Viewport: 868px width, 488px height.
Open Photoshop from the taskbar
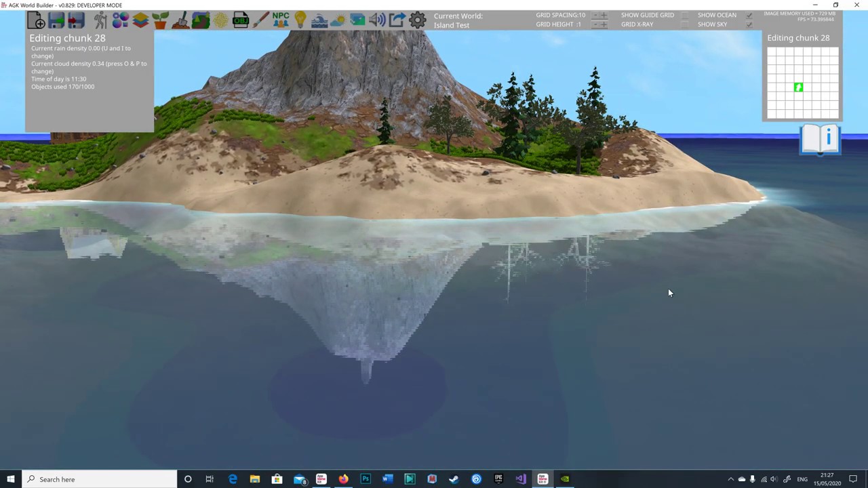click(366, 479)
